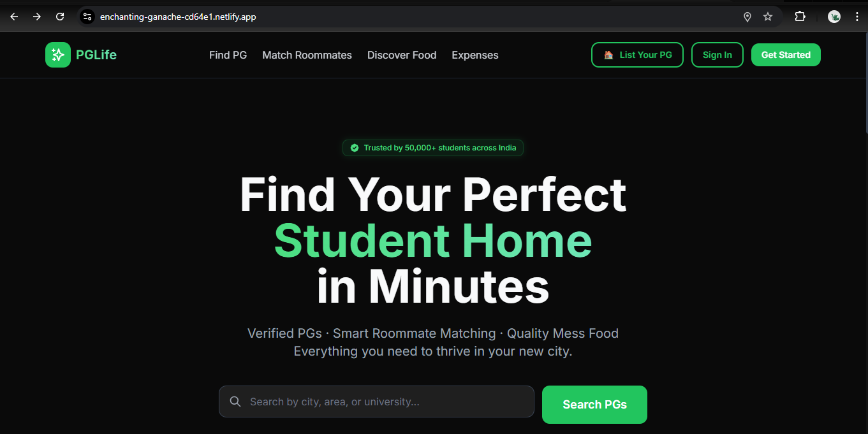Click the Get Started button
Image resolution: width=868 pixels, height=434 pixels.
(786, 55)
